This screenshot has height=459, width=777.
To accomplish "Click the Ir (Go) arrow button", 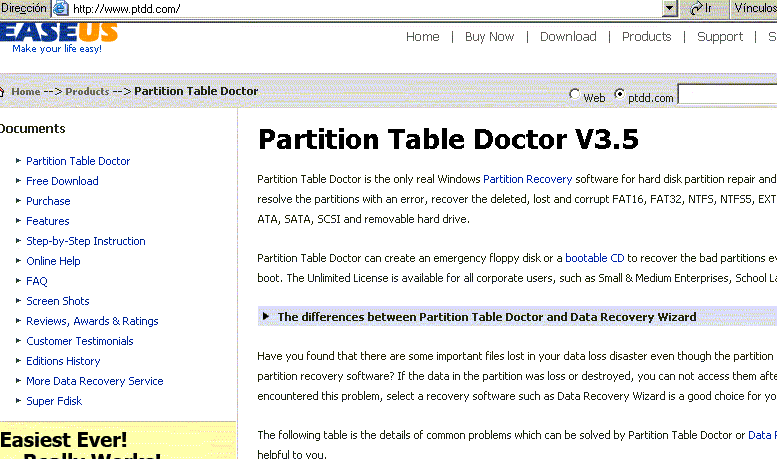I will point(701,8).
